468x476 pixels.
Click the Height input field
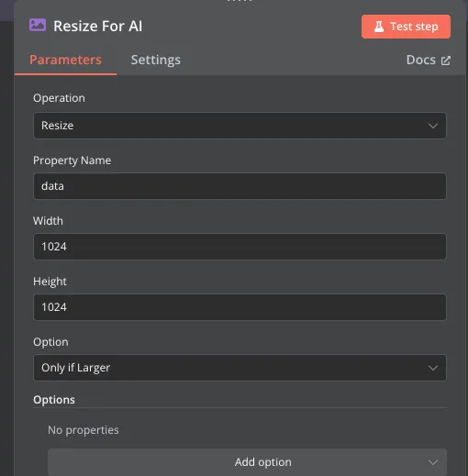240,307
